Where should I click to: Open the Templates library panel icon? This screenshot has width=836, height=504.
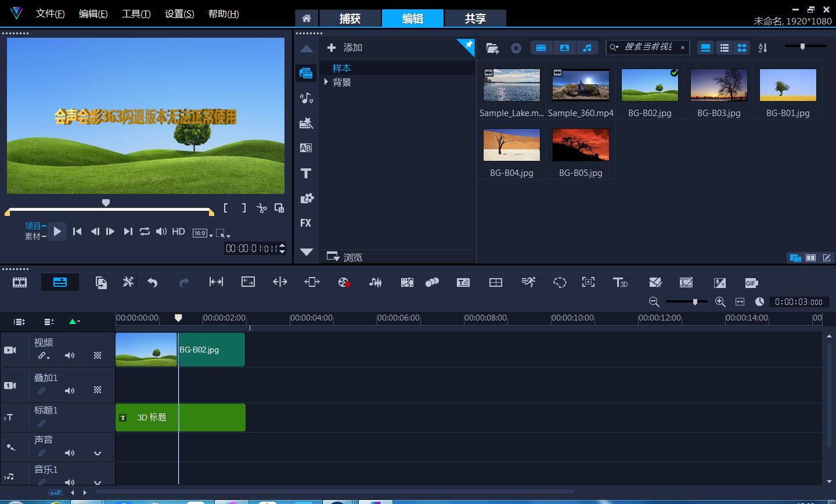[306, 123]
